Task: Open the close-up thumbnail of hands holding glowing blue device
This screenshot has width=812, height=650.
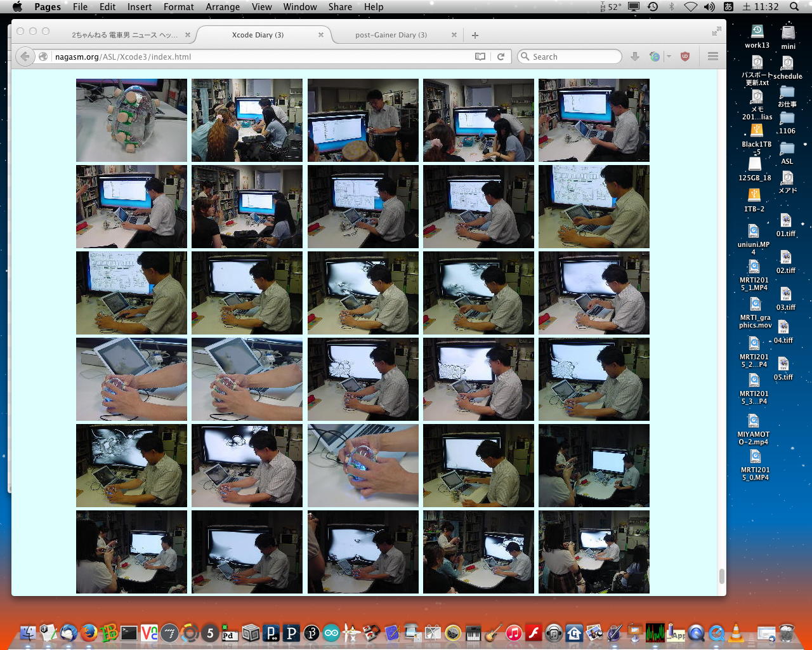Action: 363,465
